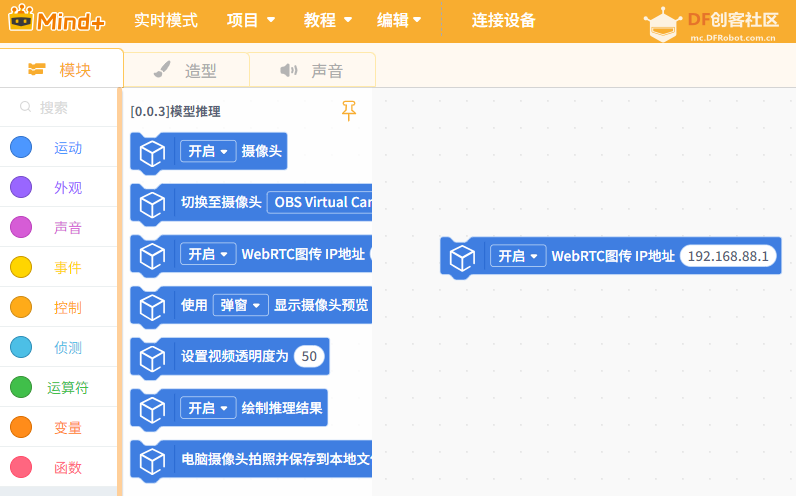796x496 pixels.
Task: Click 运算符 category label
Action: click(x=68, y=387)
